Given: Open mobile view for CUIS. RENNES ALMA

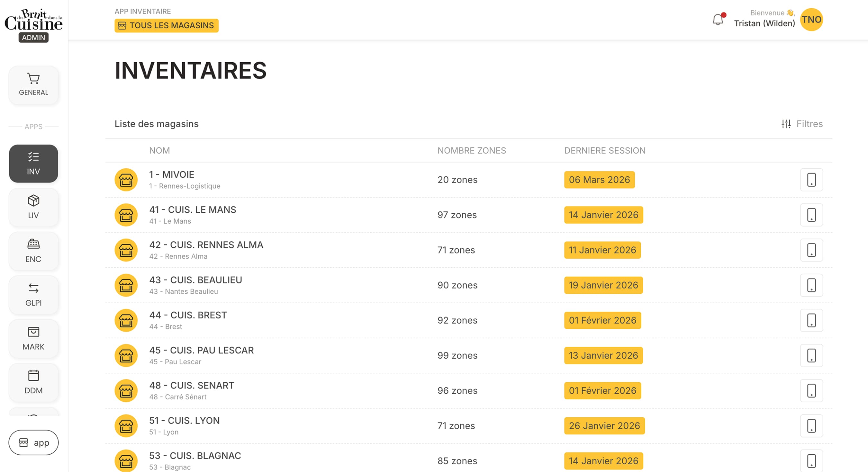Looking at the screenshot, I should [x=811, y=250].
